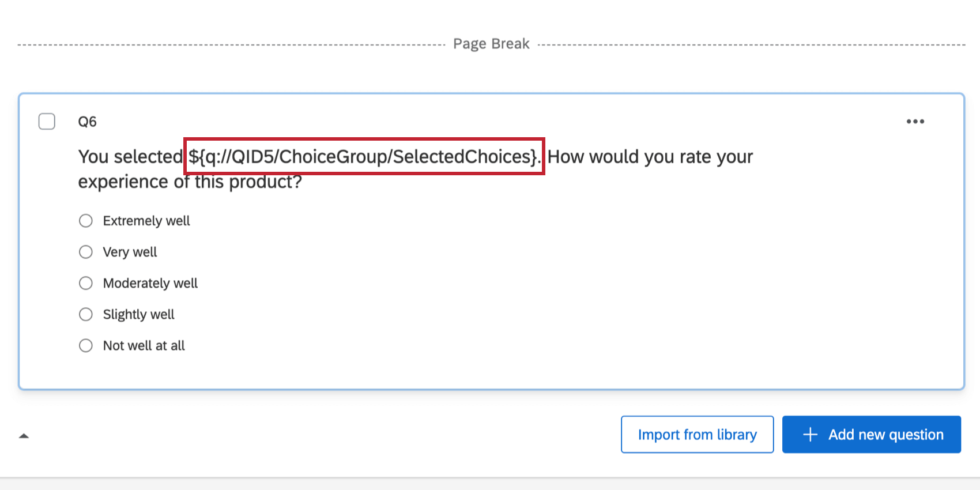
Task: Click Add new question
Action: [871, 434]
